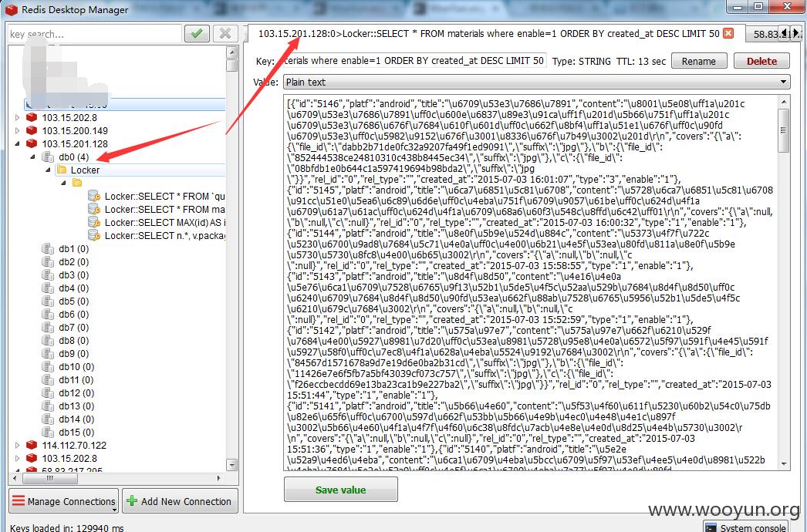Click the Key name text field
Screen dimensions: 807x532
tap(415, 61)
